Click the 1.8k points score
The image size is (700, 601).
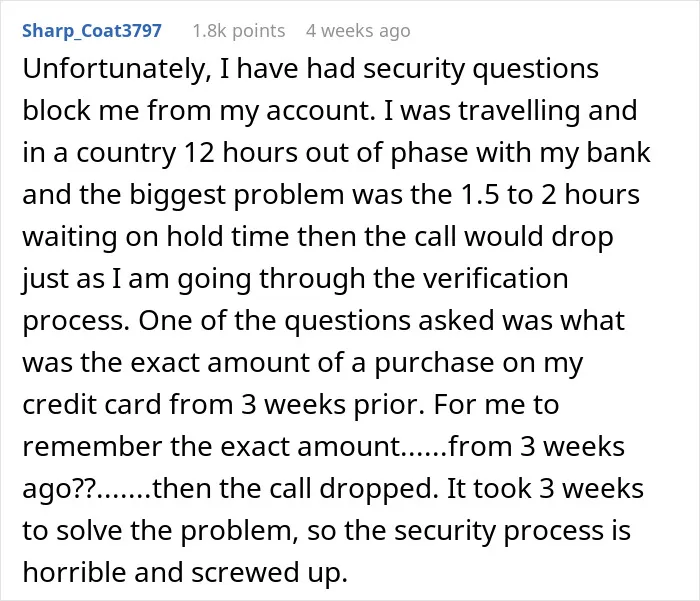point(239,31)
